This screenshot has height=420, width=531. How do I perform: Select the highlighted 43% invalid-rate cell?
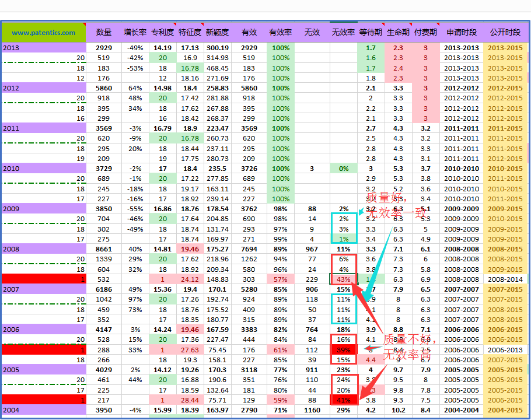point(343,279)
